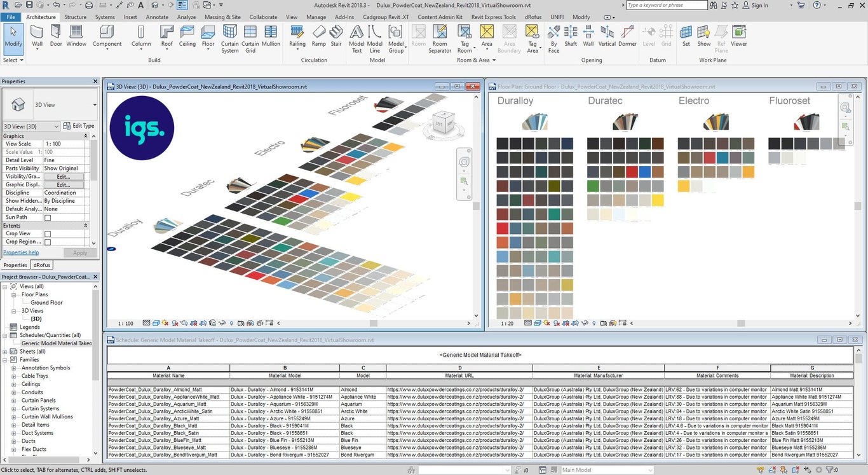Expand the Sheets (all) tree node
868x475 pixels.
tap(6, 352)
